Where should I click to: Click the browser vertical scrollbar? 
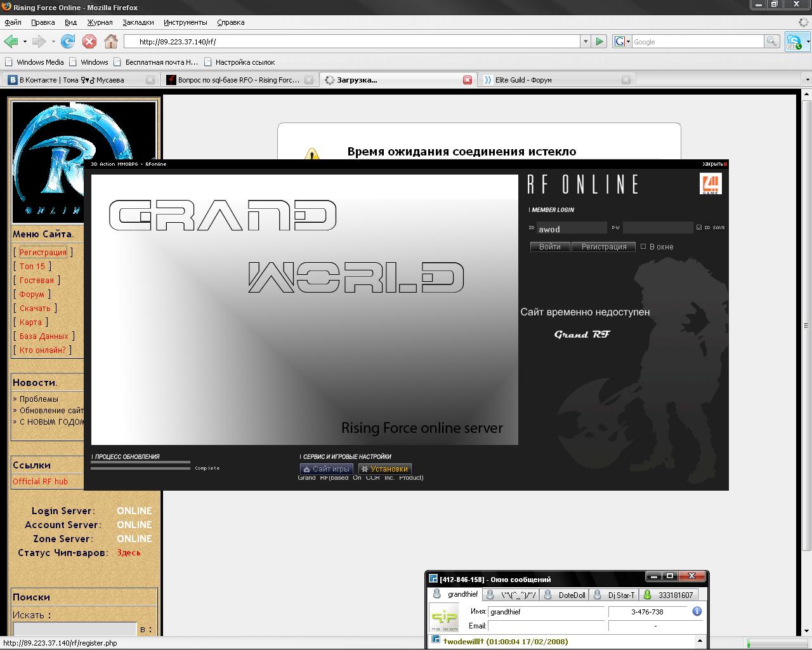coord(806,362)
